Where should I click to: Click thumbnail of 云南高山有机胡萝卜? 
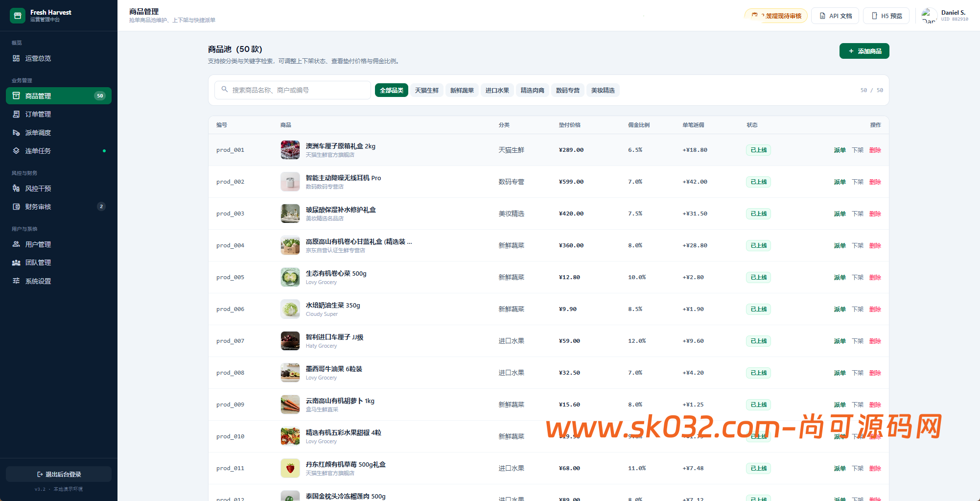290,405
